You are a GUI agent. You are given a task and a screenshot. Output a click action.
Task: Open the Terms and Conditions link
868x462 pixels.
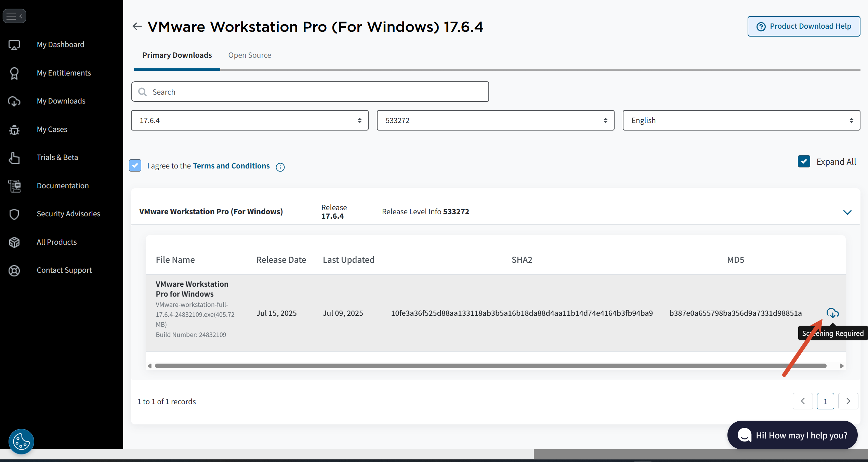tap(231, 166)
